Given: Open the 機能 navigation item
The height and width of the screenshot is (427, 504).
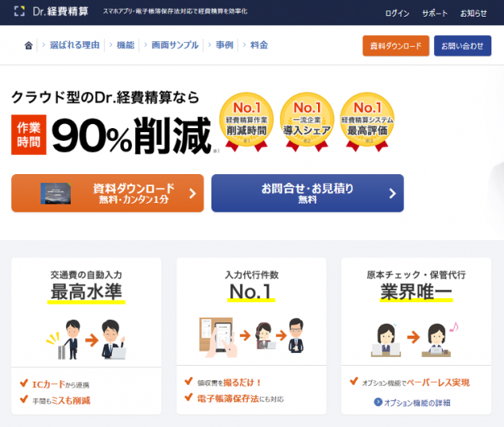Looking at the screenshot, I should pos(126,45).
